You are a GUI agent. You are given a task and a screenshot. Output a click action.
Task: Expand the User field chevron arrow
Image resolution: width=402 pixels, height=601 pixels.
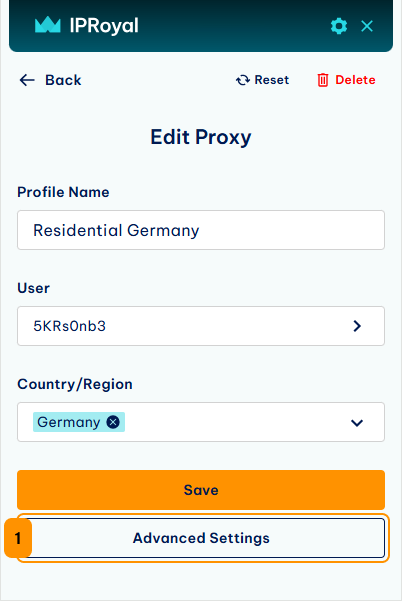[357, 326]
